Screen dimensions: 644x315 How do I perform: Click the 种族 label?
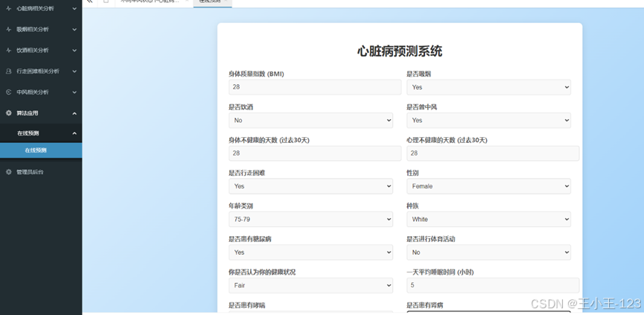tap(412, 206)
